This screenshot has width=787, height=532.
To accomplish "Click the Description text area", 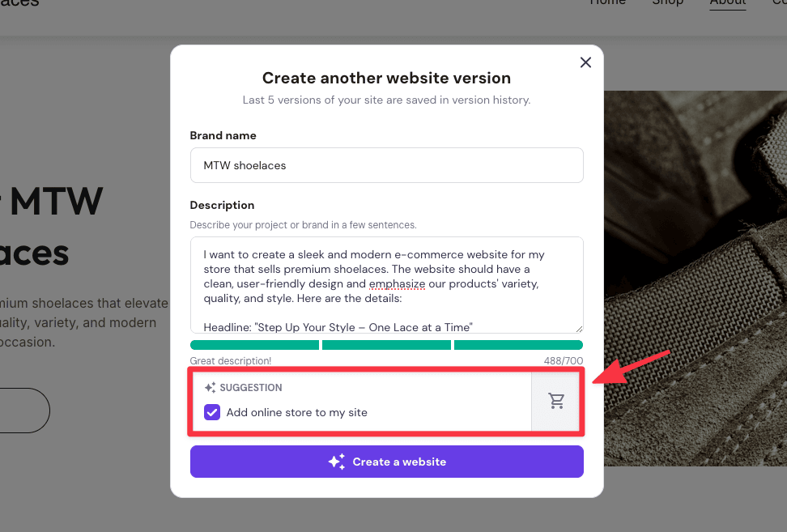I will coord(386,283).
